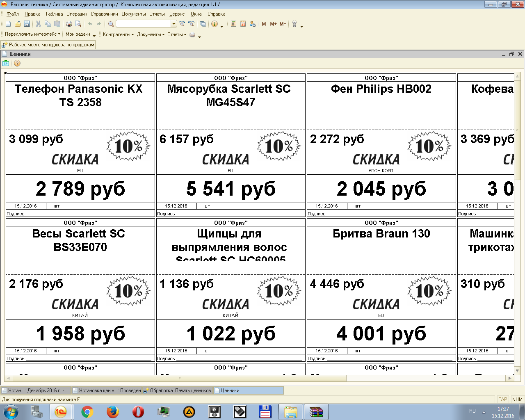Open the Сервис menu

[x=177, y=14]
